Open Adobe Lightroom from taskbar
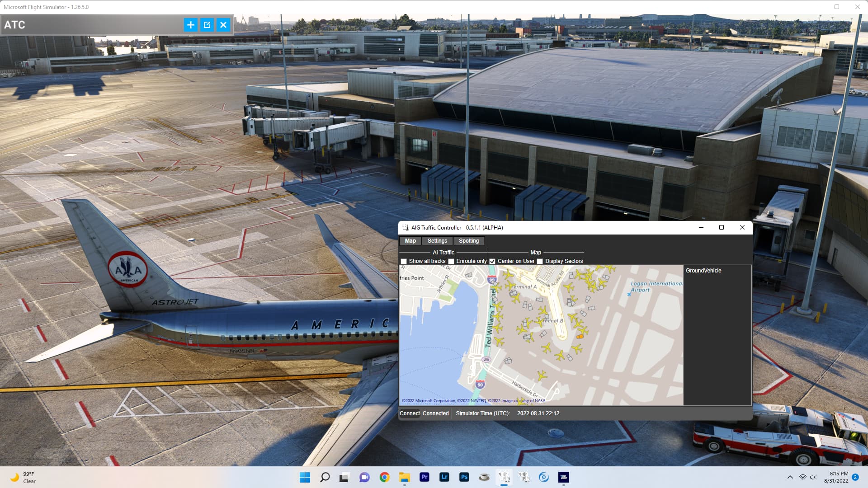Viewport: 868px width, 488px height. point(444,477)
